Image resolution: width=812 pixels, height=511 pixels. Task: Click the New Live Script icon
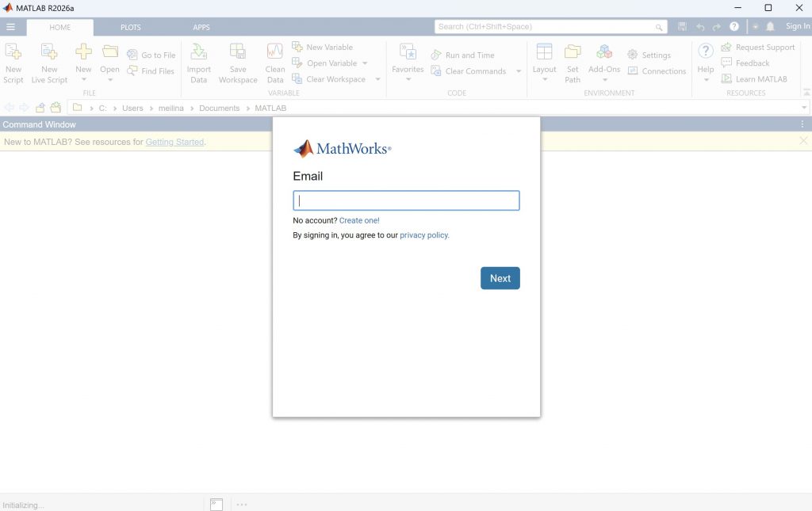[49, 51]
